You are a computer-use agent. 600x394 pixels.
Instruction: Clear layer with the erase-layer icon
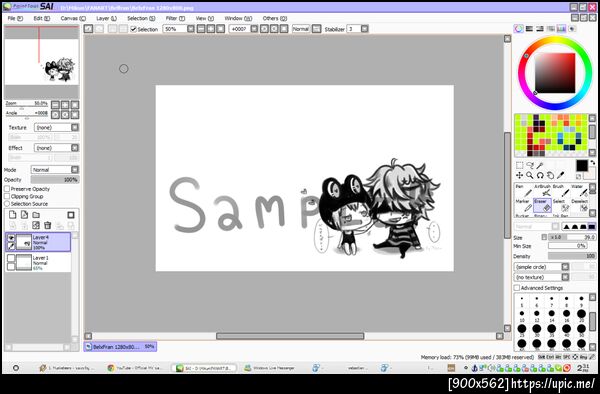click(x=36, y=225)
